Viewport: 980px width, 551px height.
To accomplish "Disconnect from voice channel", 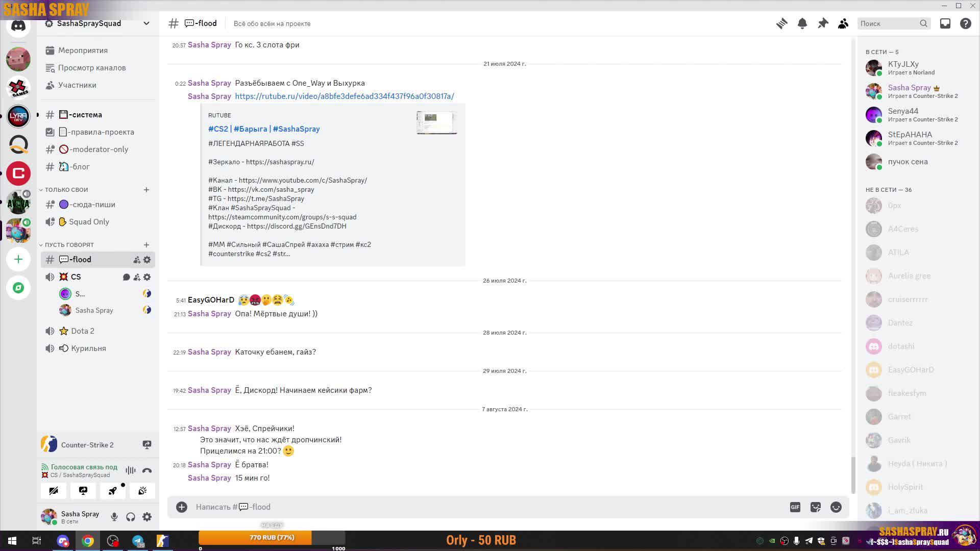I will [147, 470].
